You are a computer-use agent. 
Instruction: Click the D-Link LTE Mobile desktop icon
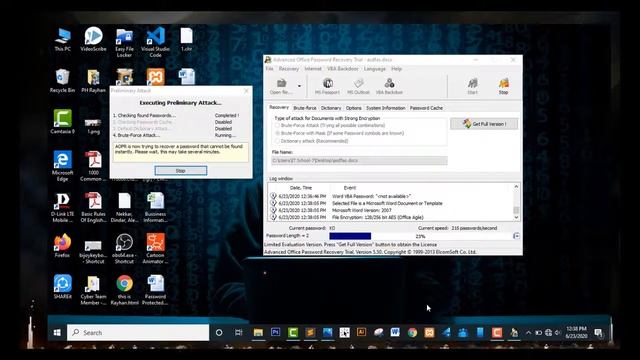click(62, 207)
